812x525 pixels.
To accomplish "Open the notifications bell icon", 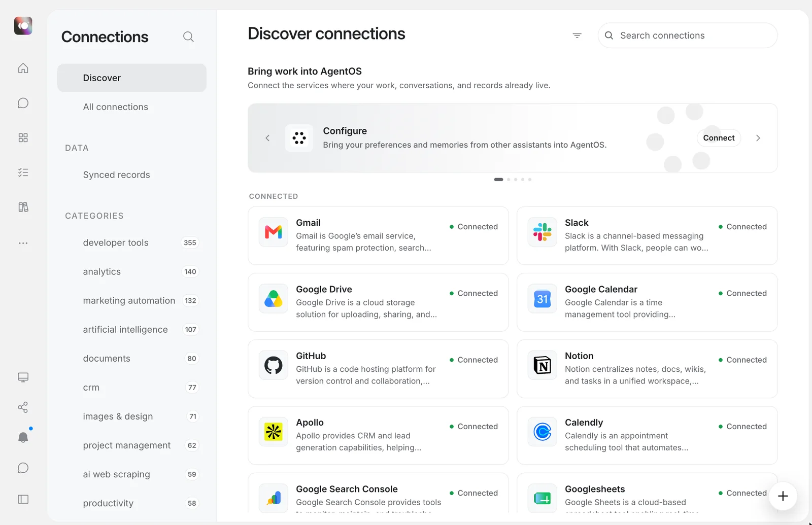I will coord(23,437).
